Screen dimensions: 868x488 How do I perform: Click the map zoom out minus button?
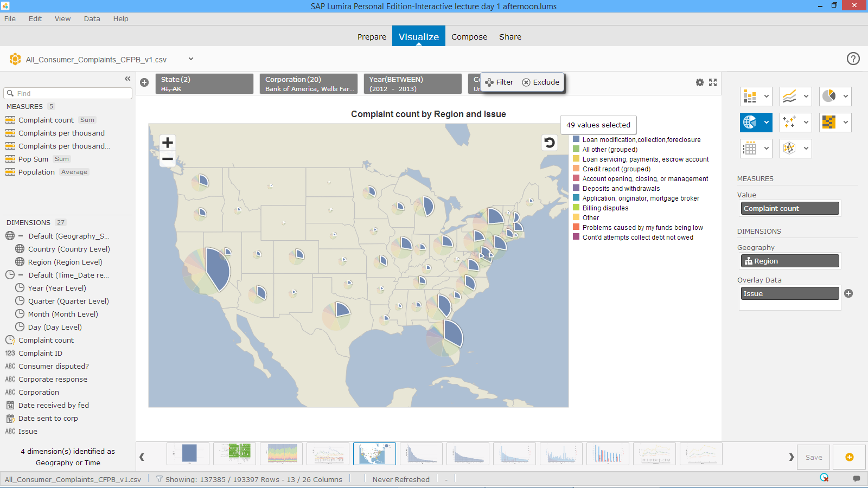(x=168, y=159)
